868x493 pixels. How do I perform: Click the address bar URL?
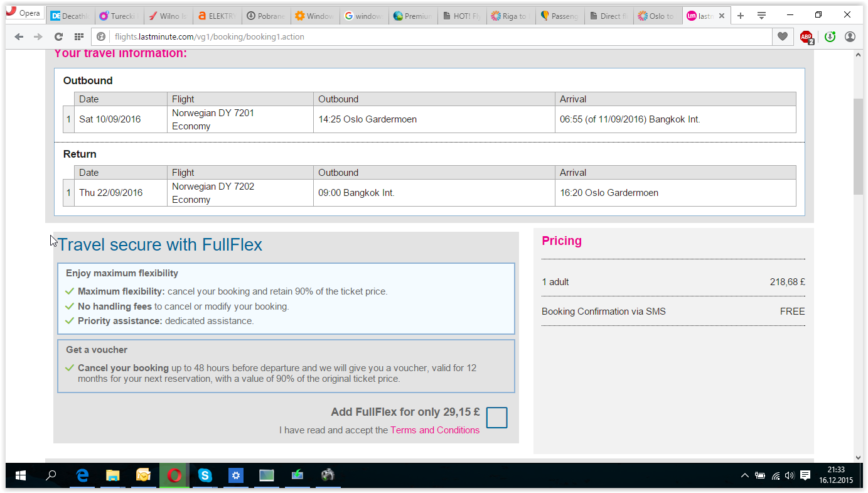coord(209,37)
